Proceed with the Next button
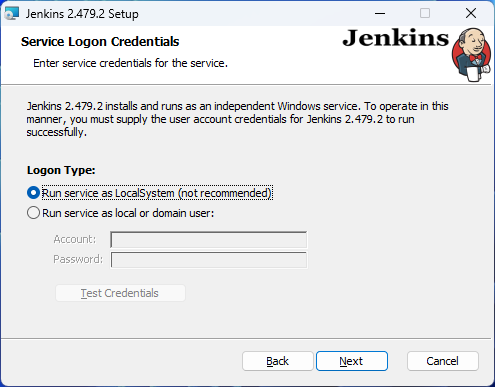 click(352, 361)
